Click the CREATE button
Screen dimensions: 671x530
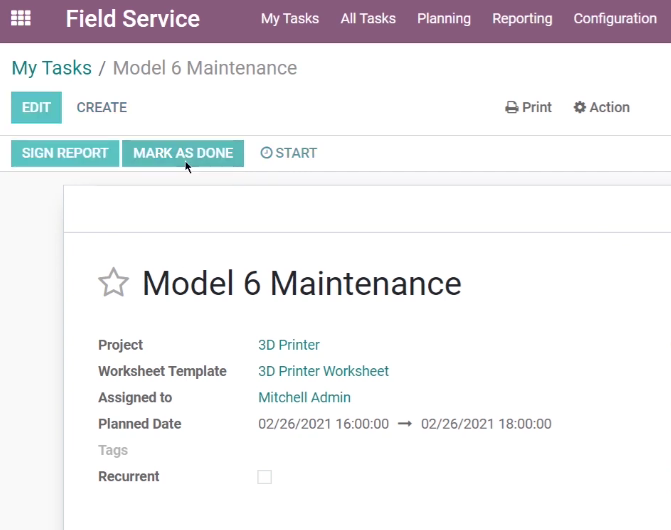tap(102, 107)
